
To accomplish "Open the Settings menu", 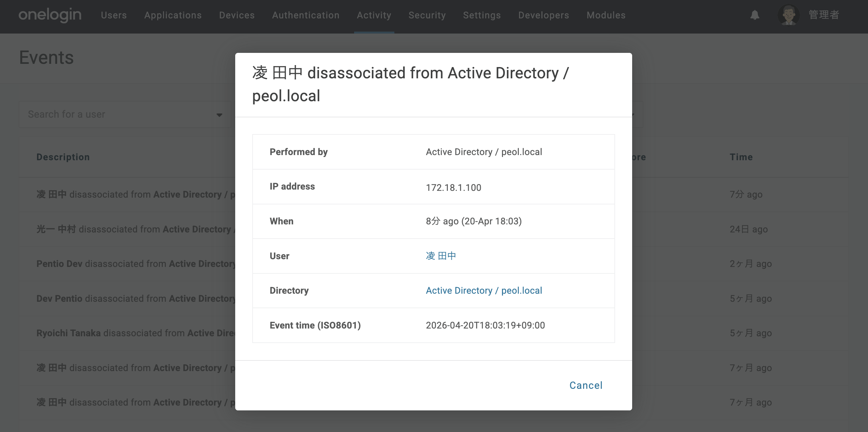I will [482, 15].
